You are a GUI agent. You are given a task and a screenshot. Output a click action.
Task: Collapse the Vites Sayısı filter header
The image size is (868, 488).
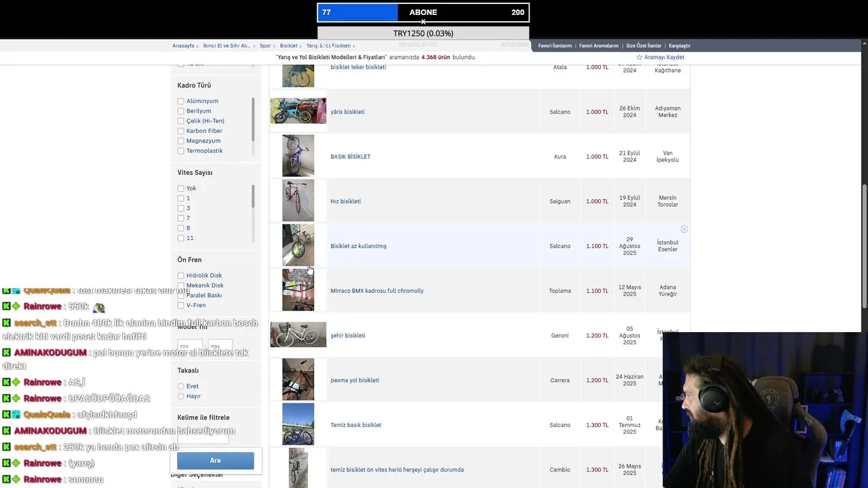[x=195, y=172]
